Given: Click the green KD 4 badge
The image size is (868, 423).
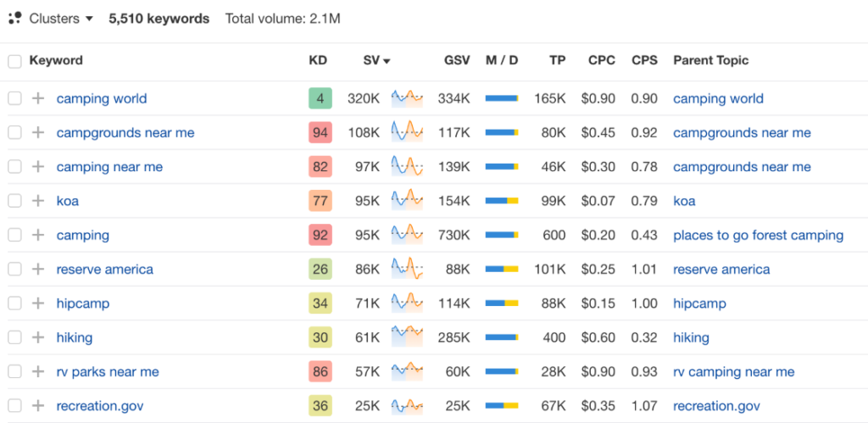Looking at the screenshot, I should (320, 98).
